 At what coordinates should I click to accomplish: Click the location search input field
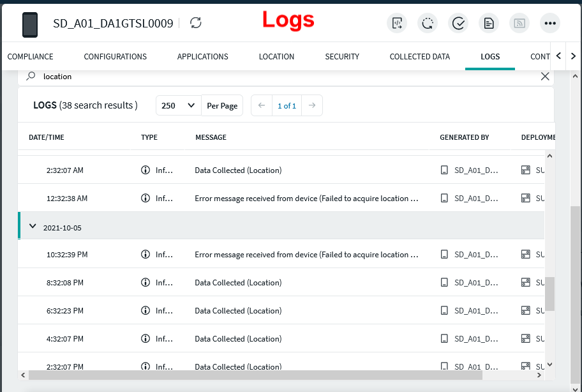click(x=287, y=77)
